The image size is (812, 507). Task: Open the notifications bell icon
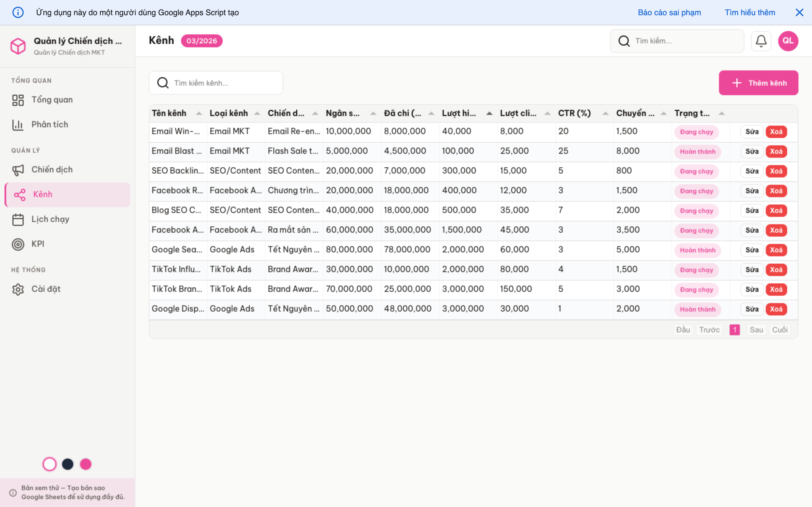(761, 41)
